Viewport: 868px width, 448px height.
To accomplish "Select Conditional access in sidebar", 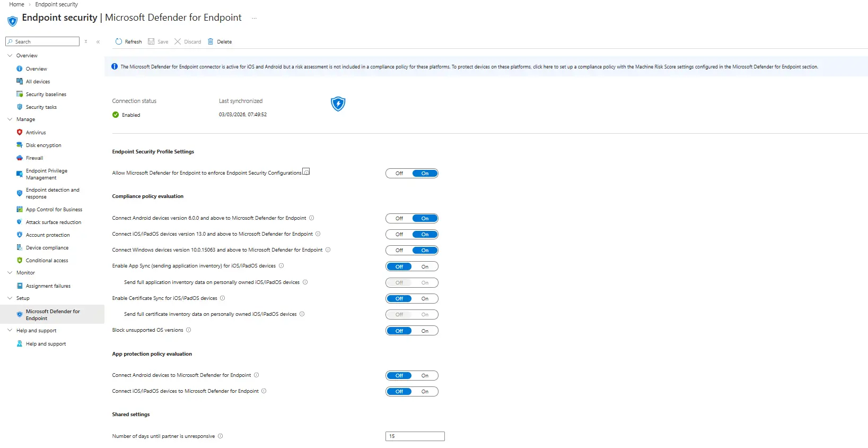I will (47, 261).
